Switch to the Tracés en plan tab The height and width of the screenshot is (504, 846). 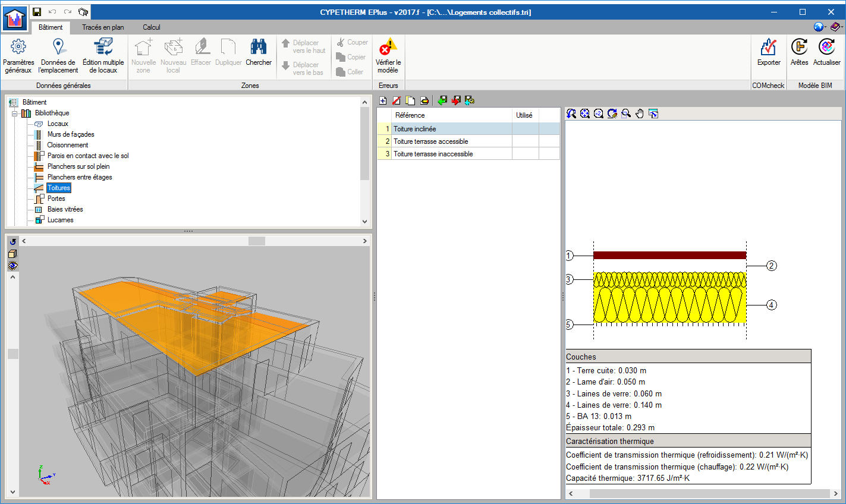(103, 27)
